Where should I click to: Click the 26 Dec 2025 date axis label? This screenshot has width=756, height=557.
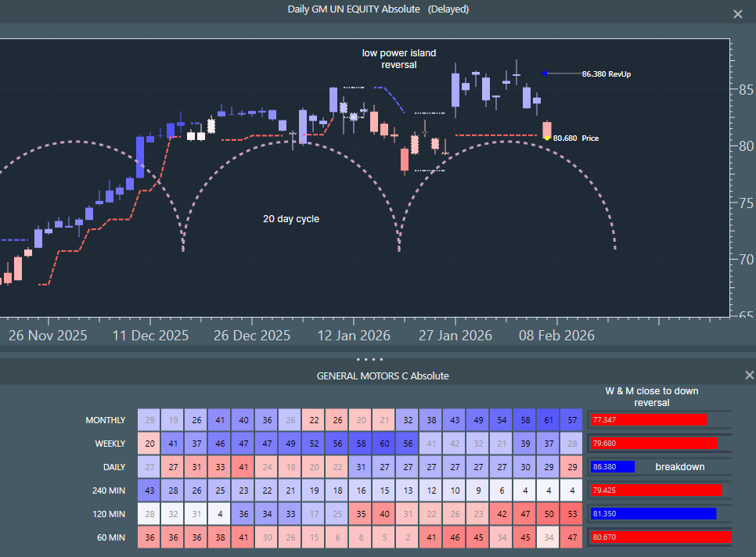(252, 336)
